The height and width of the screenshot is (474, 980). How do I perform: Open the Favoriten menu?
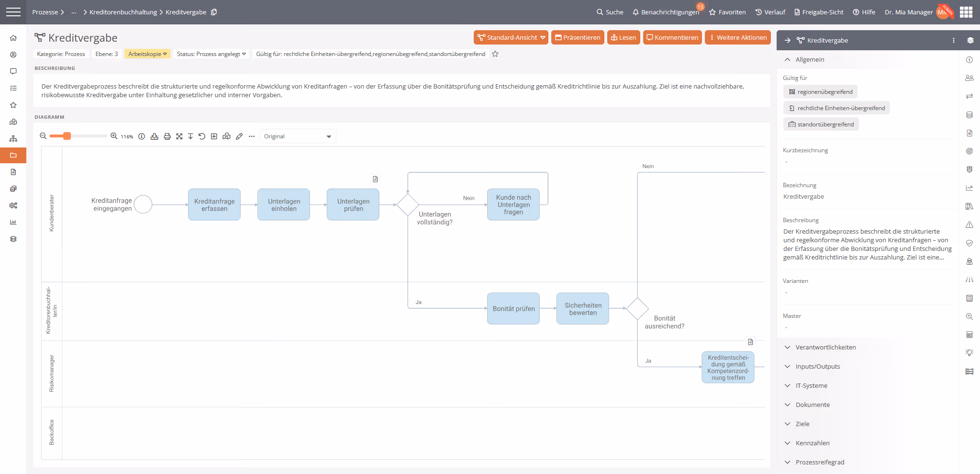(727, 12)
